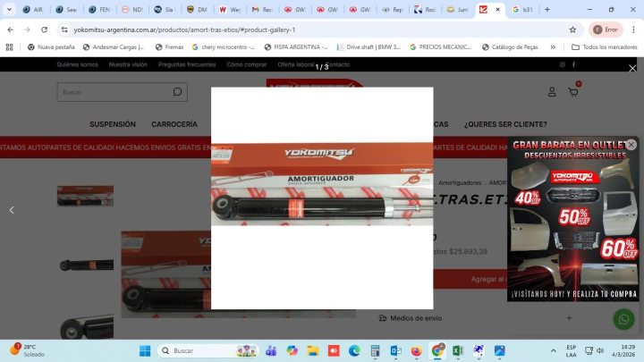Open the CARROCERÍA menu

click(174, 124)
